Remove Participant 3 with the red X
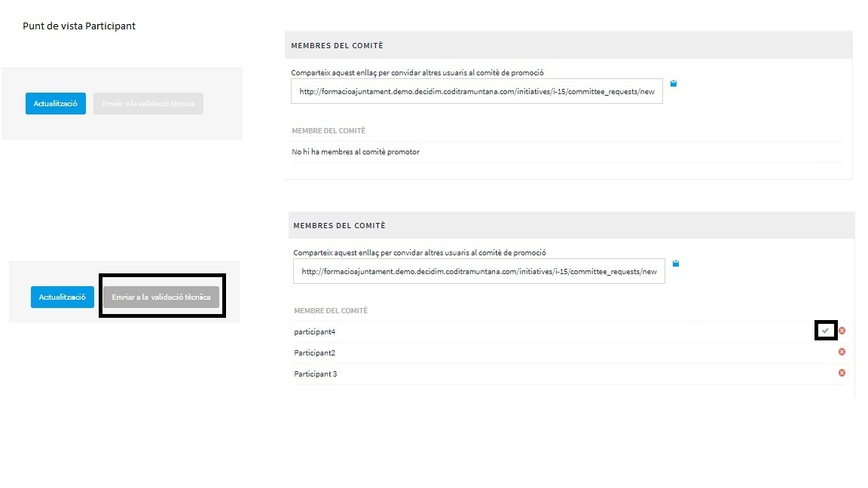868x488 pixels. (842, 373)
